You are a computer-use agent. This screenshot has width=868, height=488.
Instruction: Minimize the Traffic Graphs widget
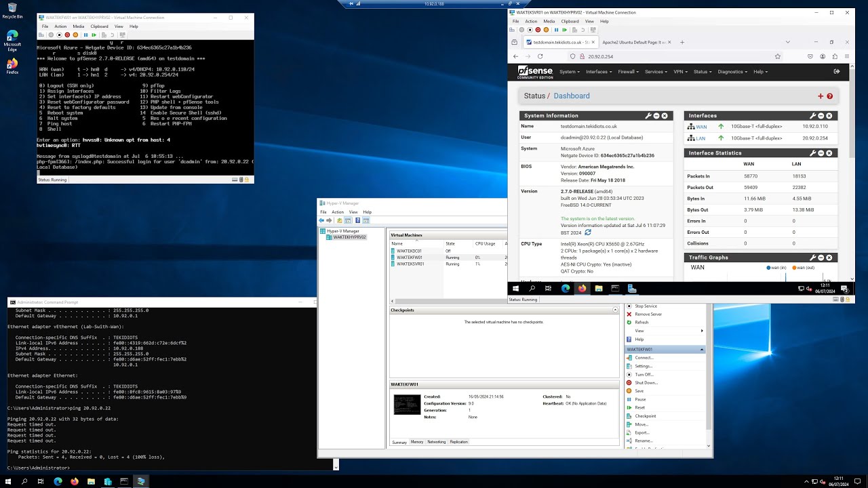tap(821, 258)
